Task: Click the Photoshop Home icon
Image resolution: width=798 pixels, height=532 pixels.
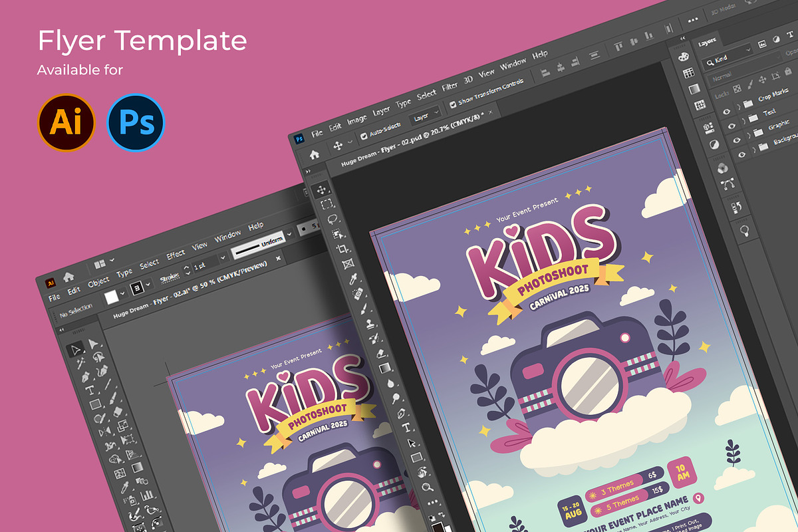Action: (315, 154)
